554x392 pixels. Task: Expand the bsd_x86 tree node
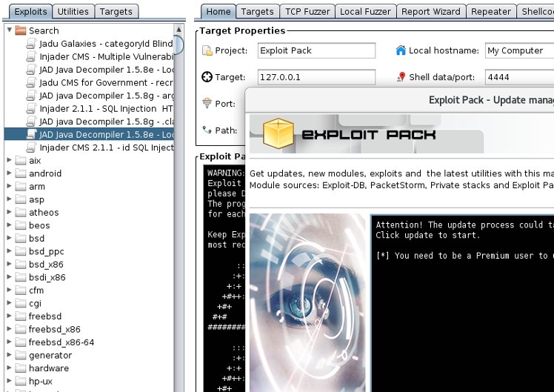[x=10, y=264]
